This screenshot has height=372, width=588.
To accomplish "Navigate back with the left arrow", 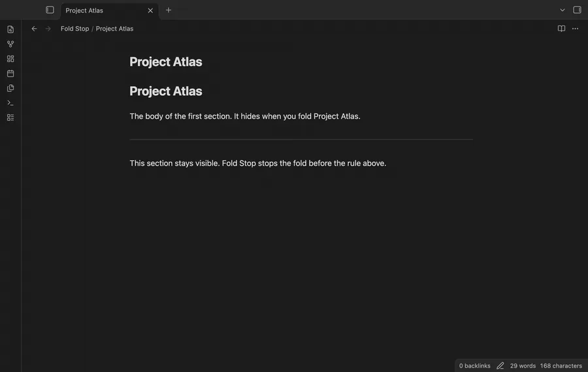I will [34, 29].
